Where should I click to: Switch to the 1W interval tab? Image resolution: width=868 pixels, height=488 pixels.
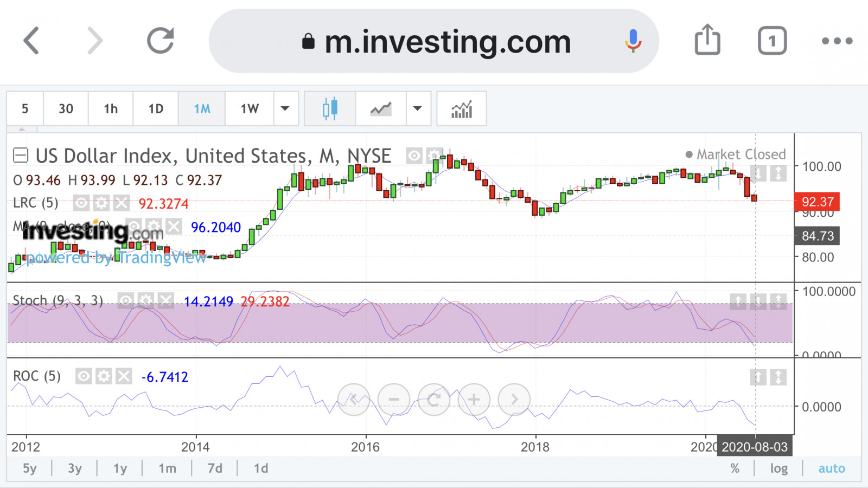coord(250,108)
